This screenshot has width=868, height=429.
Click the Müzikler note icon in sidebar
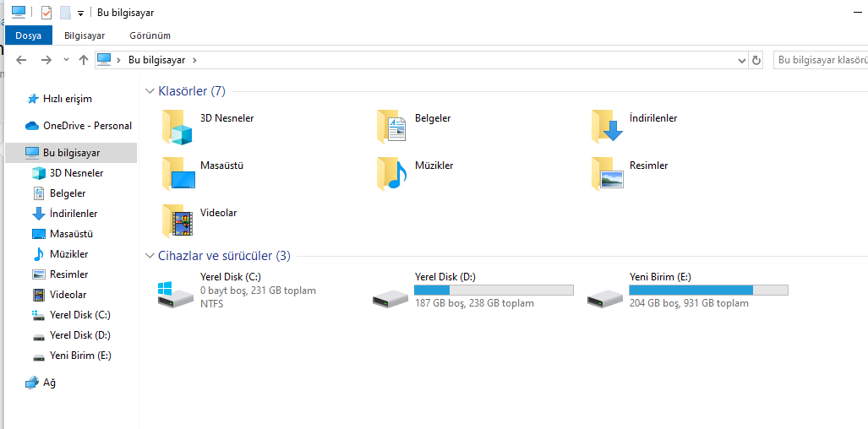(39, 254)
